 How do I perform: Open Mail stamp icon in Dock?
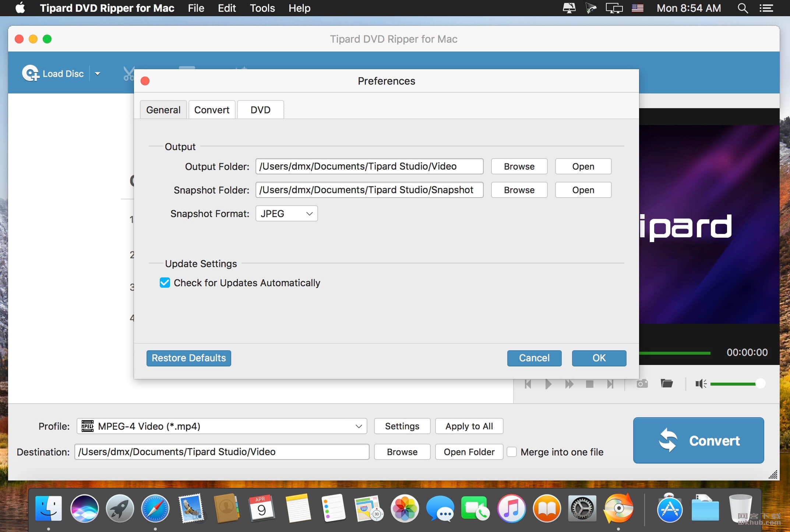tap(191, 508)
